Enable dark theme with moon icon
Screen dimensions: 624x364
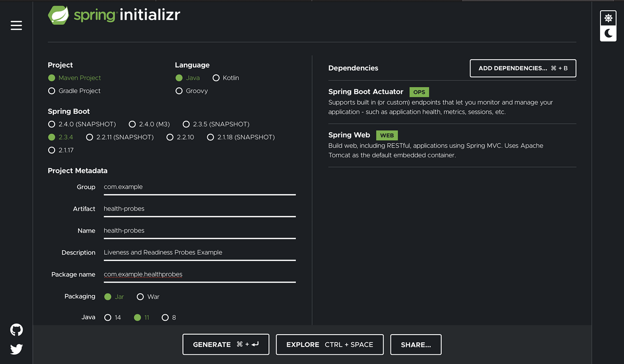[608, 33]
